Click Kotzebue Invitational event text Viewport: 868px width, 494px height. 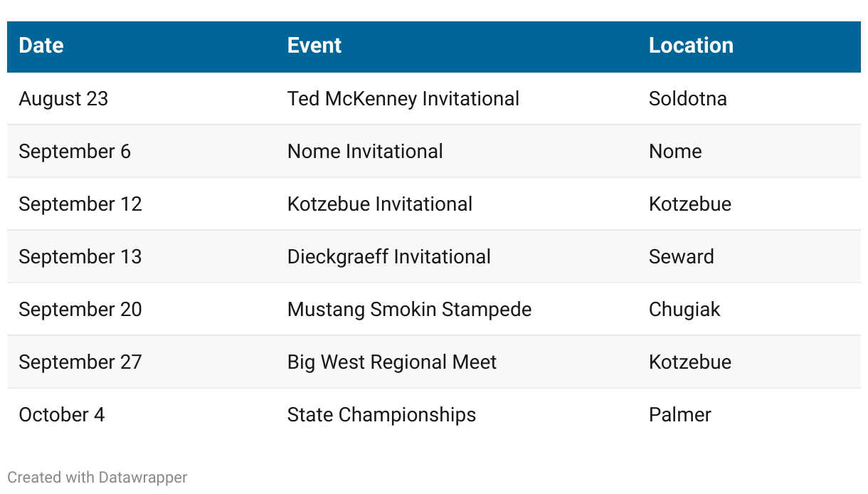click(x=379, y=204)
